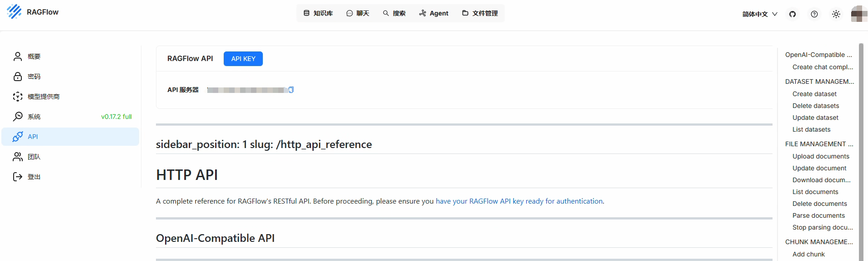Open 团队 team settings
The image size is (868, 261).
70,157
